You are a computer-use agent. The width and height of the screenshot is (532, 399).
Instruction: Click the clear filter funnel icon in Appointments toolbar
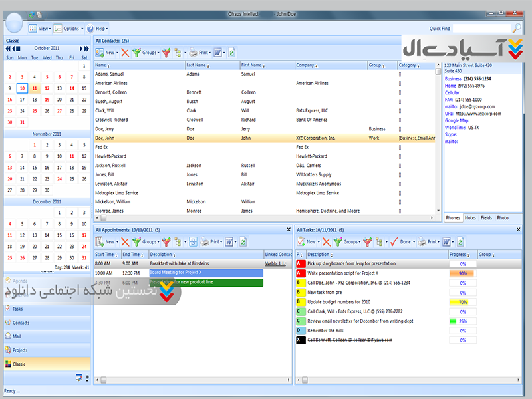pyautogui.click(x=166, y=242)
